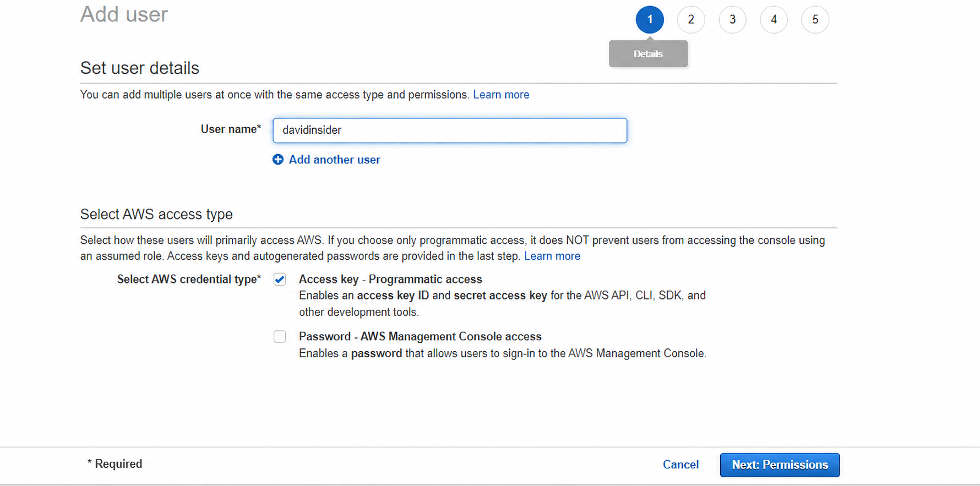Click the Details step tooltip label
Image resolution: width=980 pixels, height=486 pixels.
point(648,54)
